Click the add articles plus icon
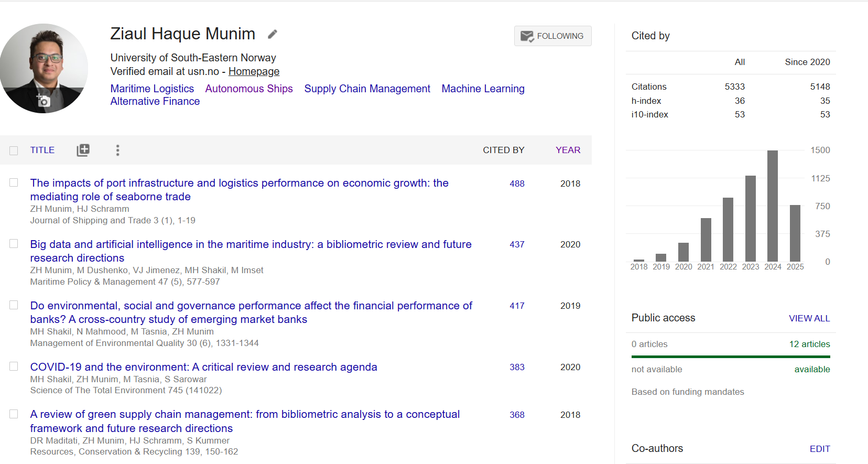Viewport: 868px width, 464px height. 83,150
